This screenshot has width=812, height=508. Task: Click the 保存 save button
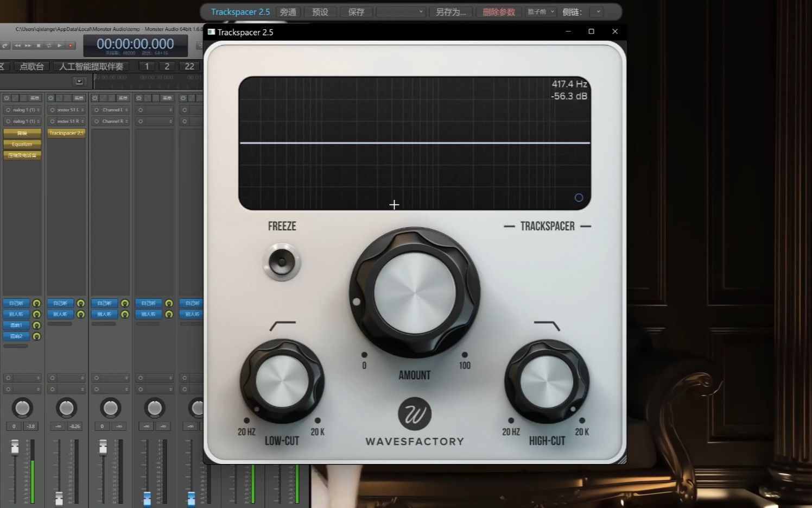pyautogui.click(x=356, y=12)
